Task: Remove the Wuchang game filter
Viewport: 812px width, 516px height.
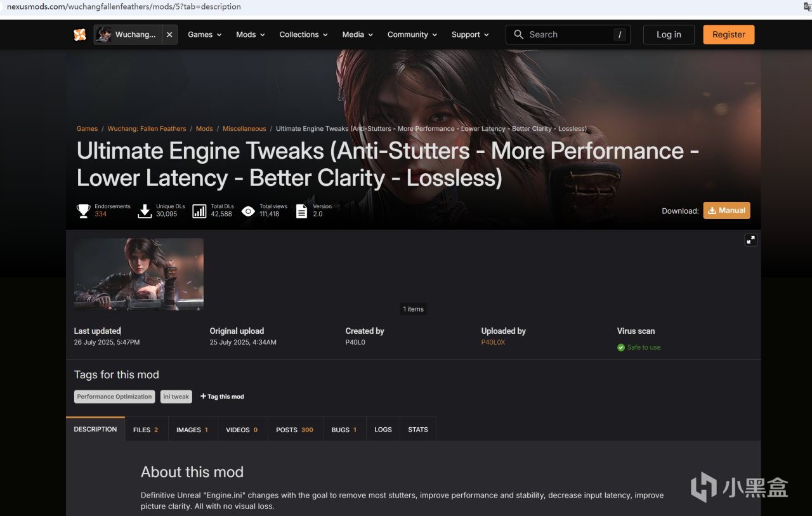Action: (x=169, y=35)
